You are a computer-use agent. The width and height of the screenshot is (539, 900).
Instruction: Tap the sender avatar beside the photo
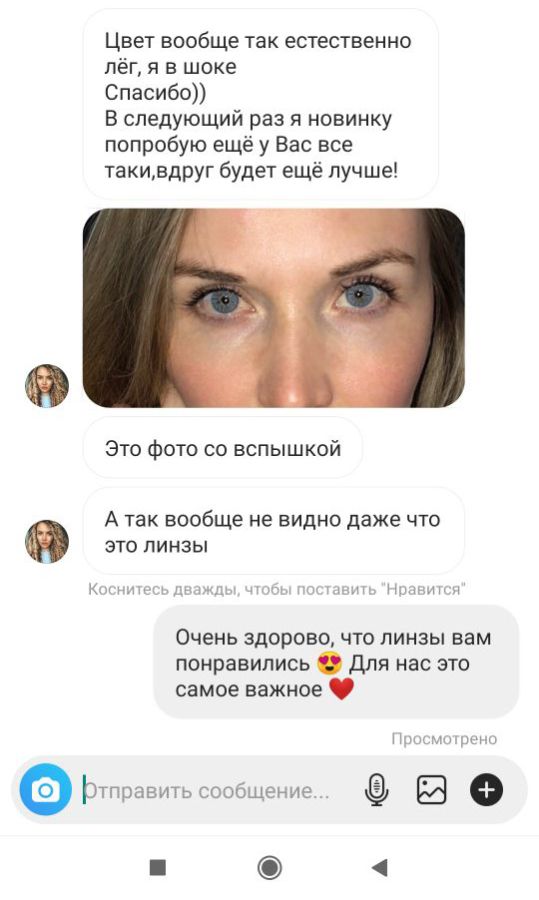coord(46,386)
